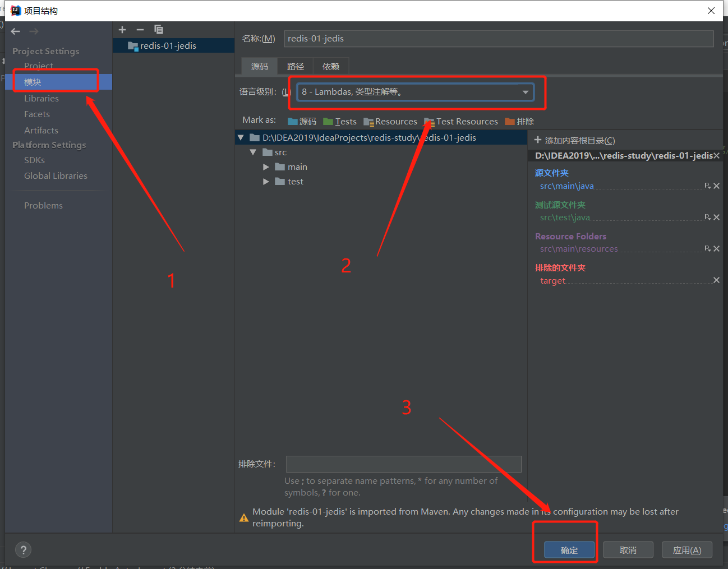Screen dimensions: 728x569
Task: Open the help question mark button
Action: click(x=23, y=550)
